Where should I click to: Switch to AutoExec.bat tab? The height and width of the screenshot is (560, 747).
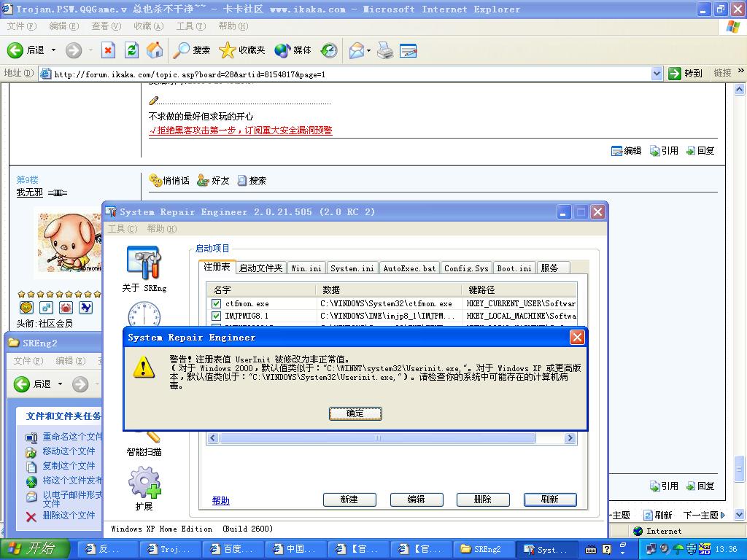[x=410, y=268]
